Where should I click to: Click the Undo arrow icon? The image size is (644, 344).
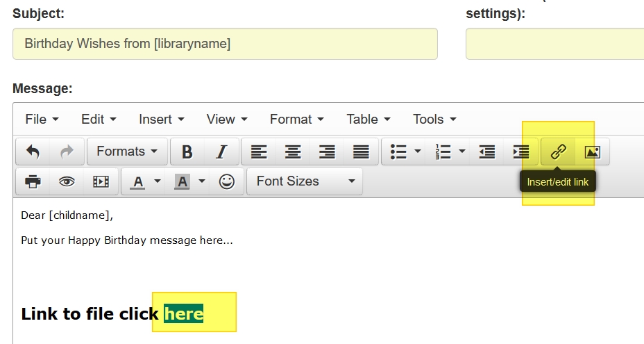point(33,151)
